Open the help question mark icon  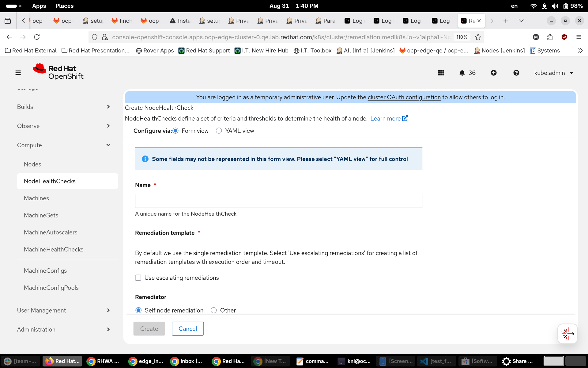[516, 73]
